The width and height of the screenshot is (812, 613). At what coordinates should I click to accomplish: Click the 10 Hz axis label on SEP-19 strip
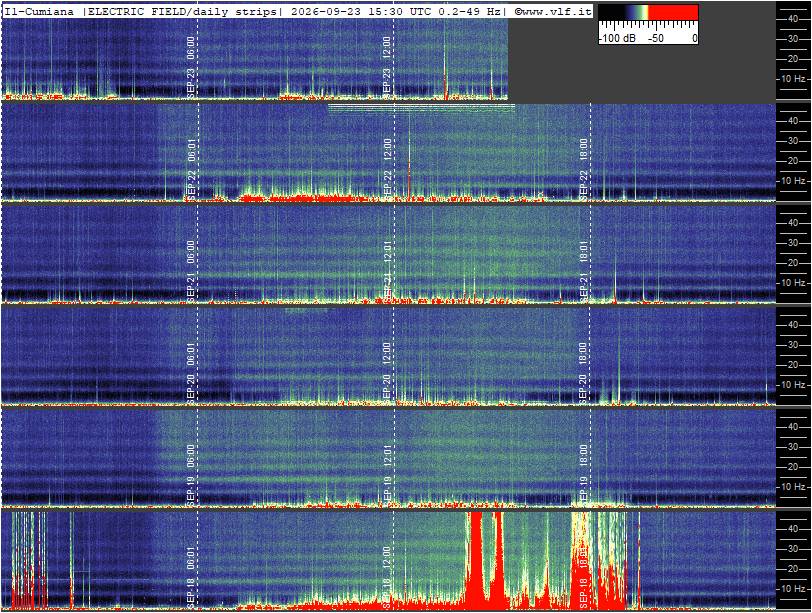pyautogui.click(x=793, y=487)
